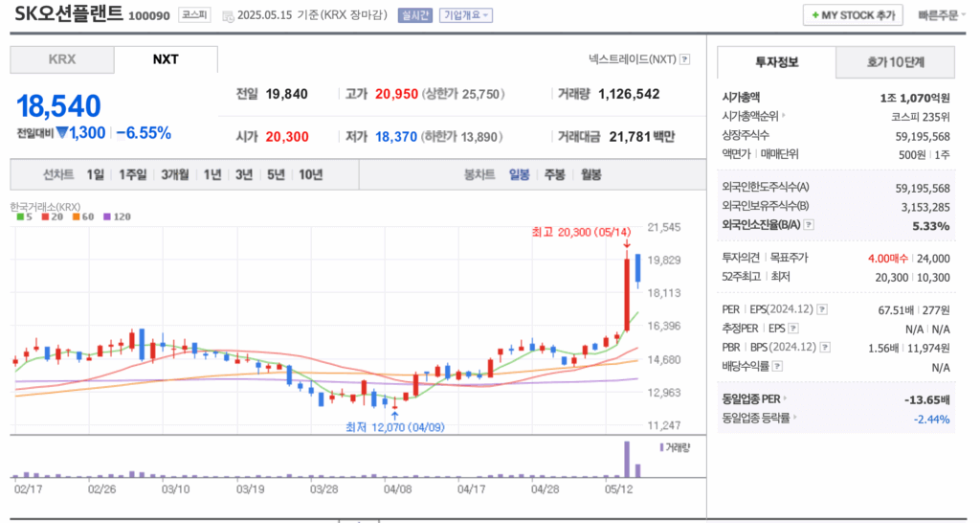Click the SK오션플랜트 stock title

tap(69, 13)
